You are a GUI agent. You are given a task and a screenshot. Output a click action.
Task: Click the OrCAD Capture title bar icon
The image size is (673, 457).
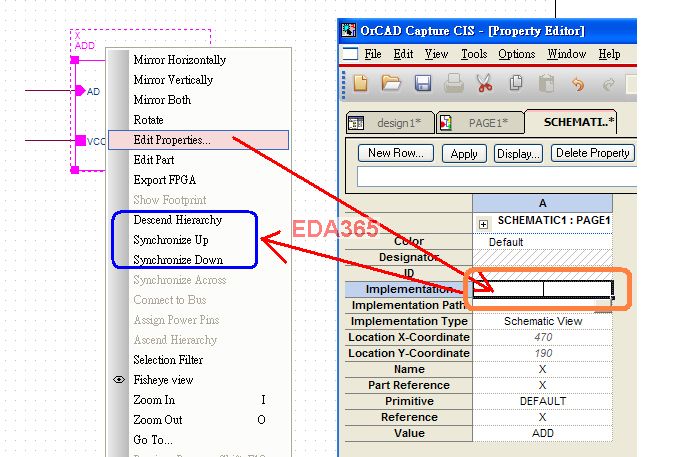[x=349, y=30]
